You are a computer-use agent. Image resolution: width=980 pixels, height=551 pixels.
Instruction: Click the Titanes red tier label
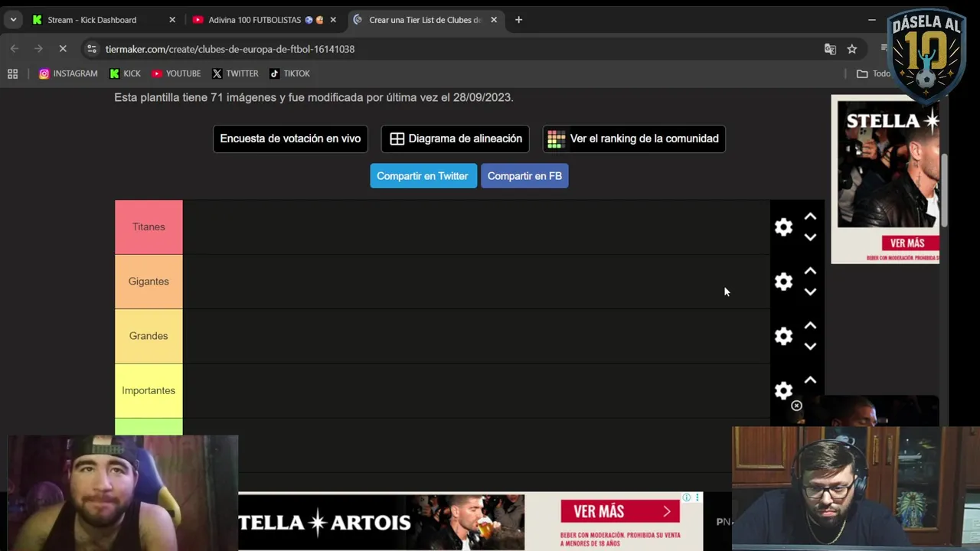[149, 227]
